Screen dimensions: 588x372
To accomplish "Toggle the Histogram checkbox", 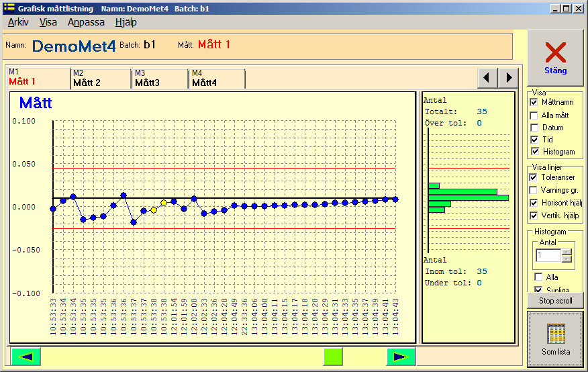I will 535,152.
